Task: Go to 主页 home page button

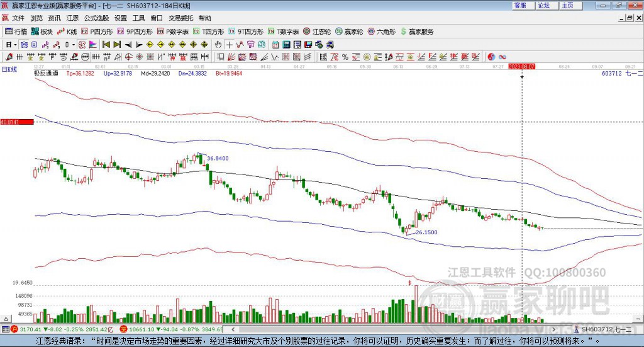Action: pos(567,5)
